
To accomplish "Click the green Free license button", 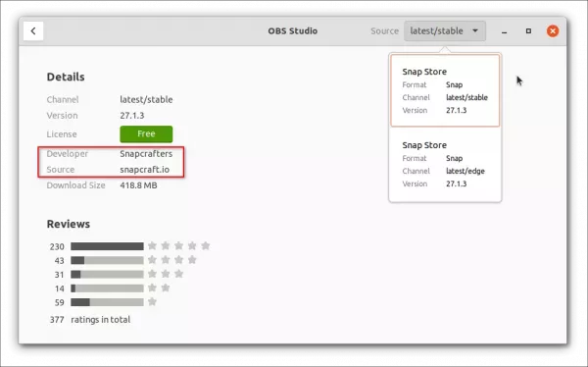I will [x=146, y=134].
